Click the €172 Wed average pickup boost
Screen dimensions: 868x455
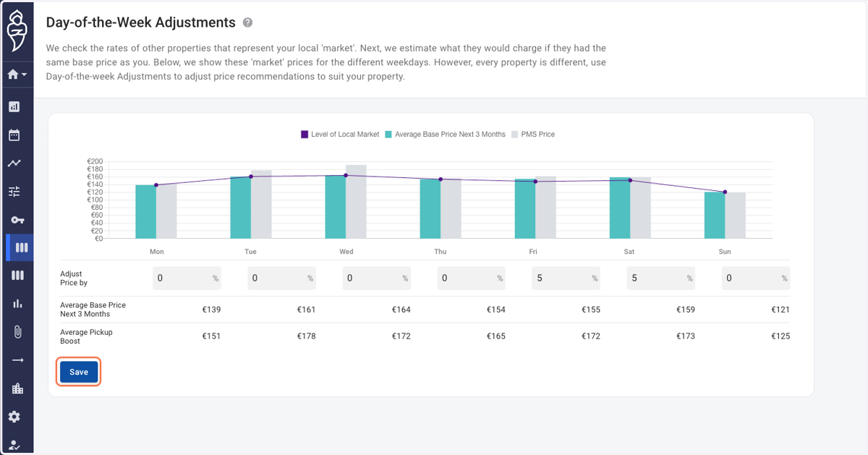[x=401, y=336]
